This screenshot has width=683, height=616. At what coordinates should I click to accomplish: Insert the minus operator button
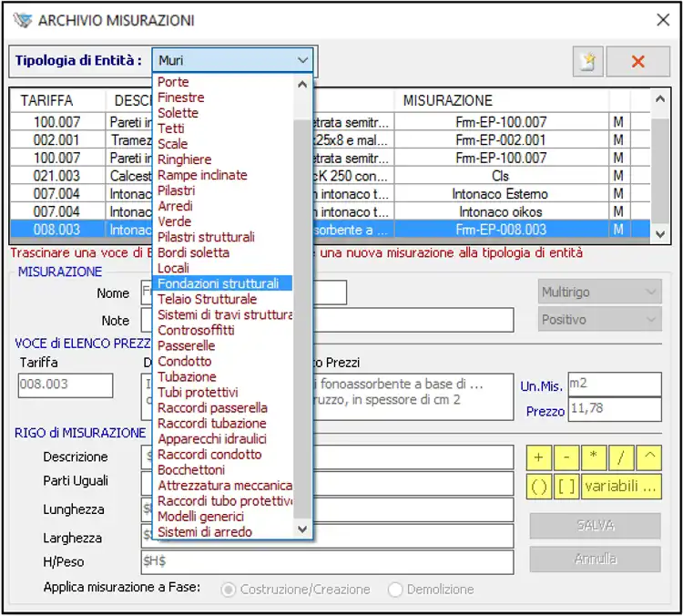click(566, 457)
